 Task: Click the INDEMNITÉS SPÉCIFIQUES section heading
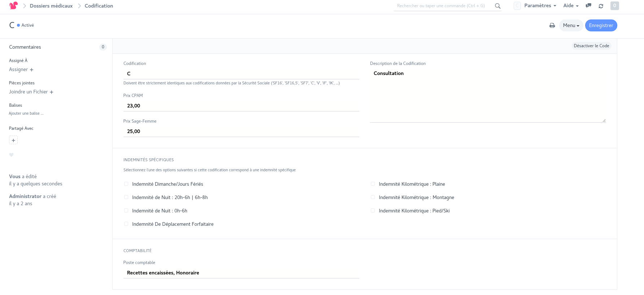pos(148,160)
